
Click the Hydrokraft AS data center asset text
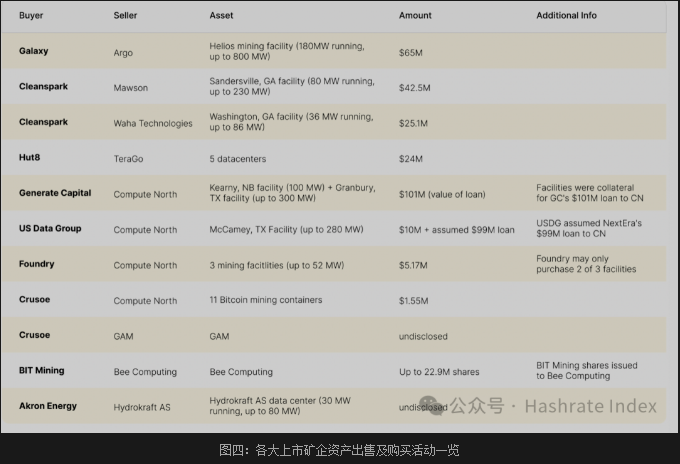click(x=280, y=406)
